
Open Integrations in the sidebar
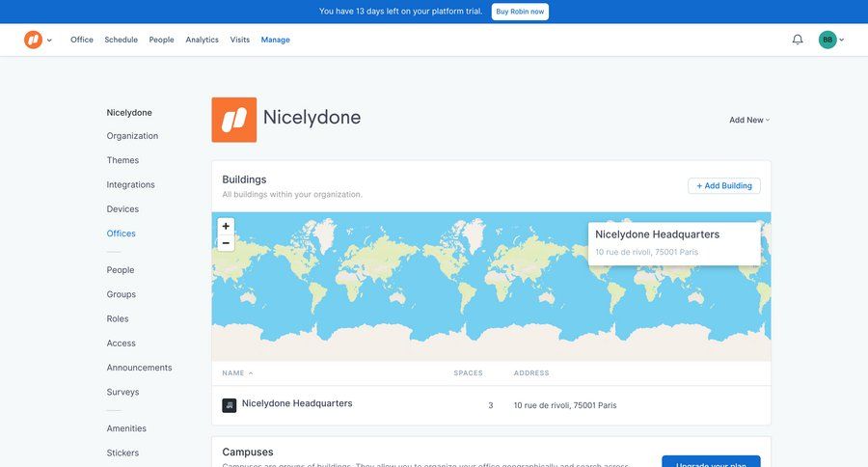pyautogui.click(x=131, y=184)
